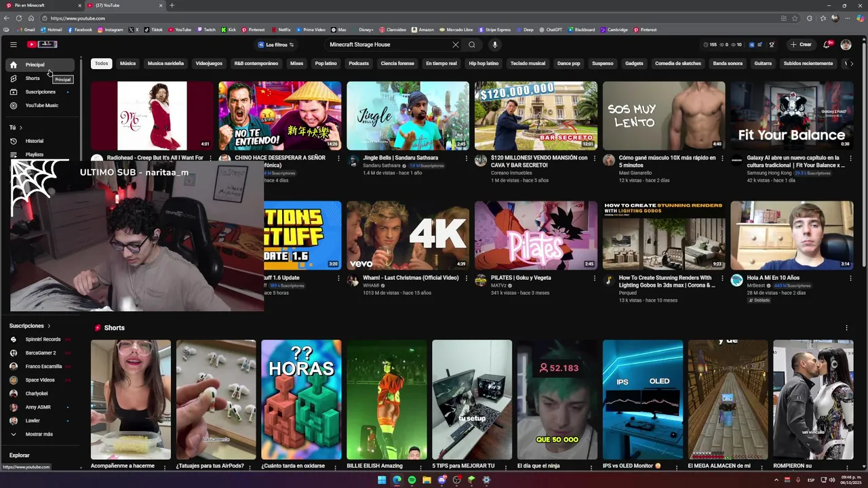Open options for Galaxy AI video

pos(850,159)
